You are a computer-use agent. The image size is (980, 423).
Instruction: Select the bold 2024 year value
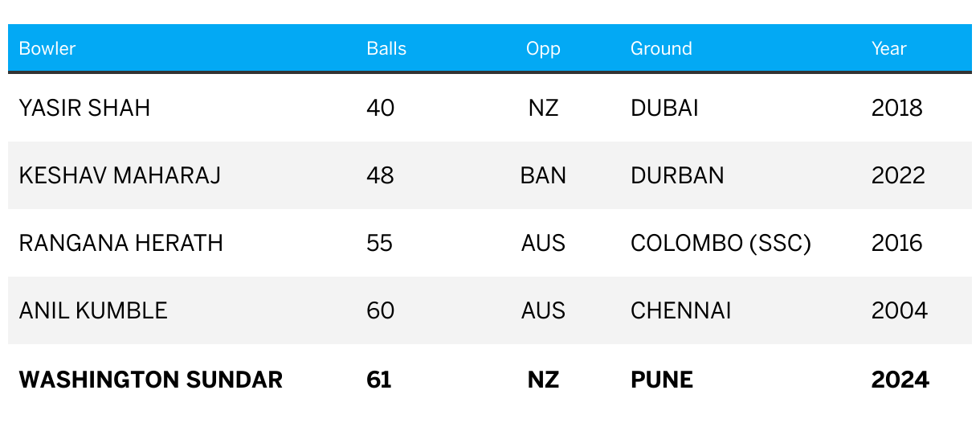point(900,380)
